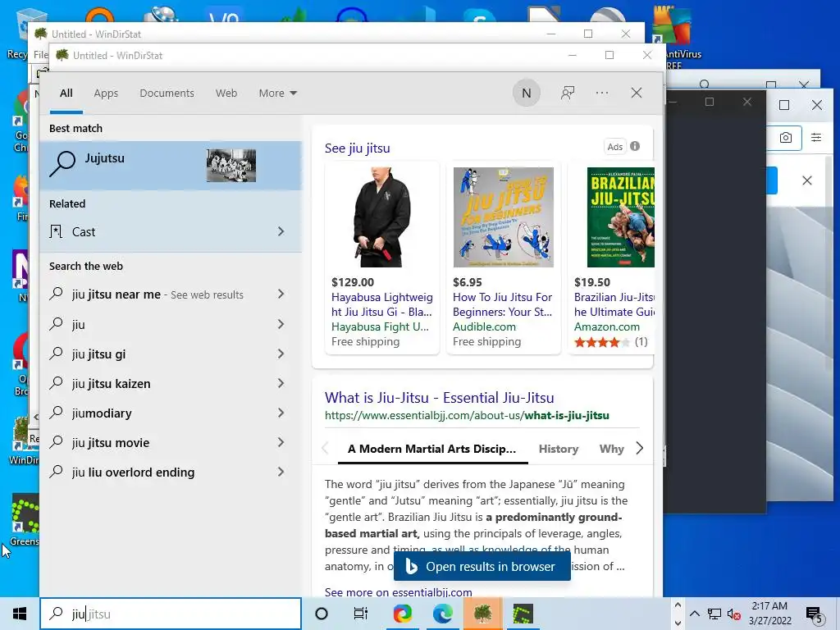Expand the More search filter dropdown

click(x=277, y=94)
